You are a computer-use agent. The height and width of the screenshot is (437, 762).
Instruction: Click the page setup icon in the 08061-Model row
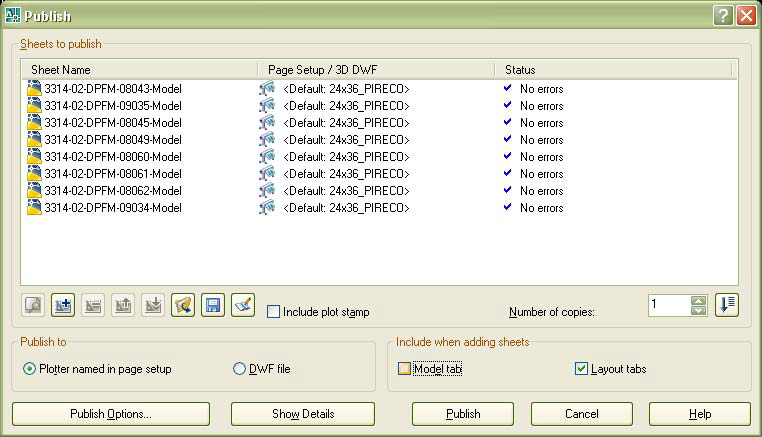point(267,174)
